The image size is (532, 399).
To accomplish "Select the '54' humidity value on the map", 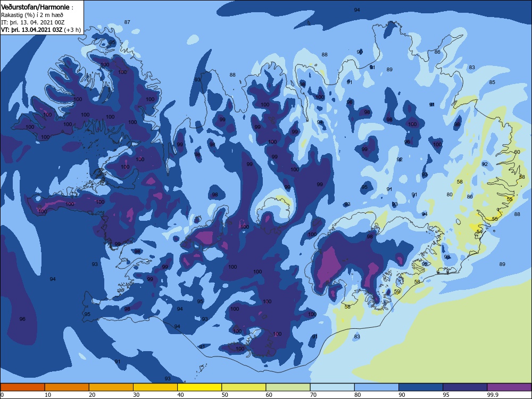I will tap(479, 231).
